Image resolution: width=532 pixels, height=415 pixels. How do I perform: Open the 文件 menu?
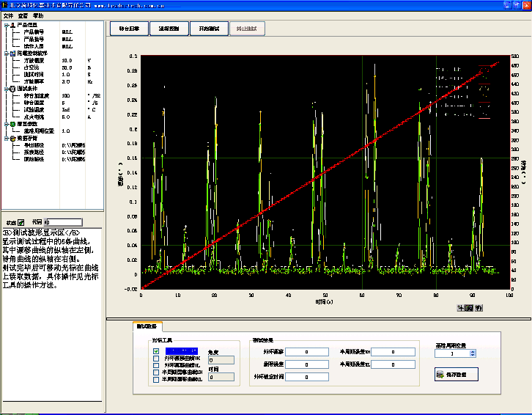[x=8, y=15]
